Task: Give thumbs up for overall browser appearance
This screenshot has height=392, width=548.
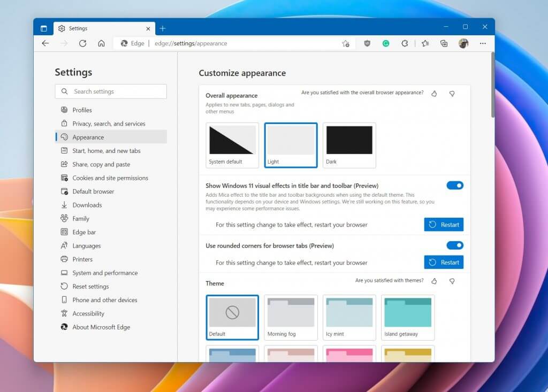Action: tap(434, 93)
